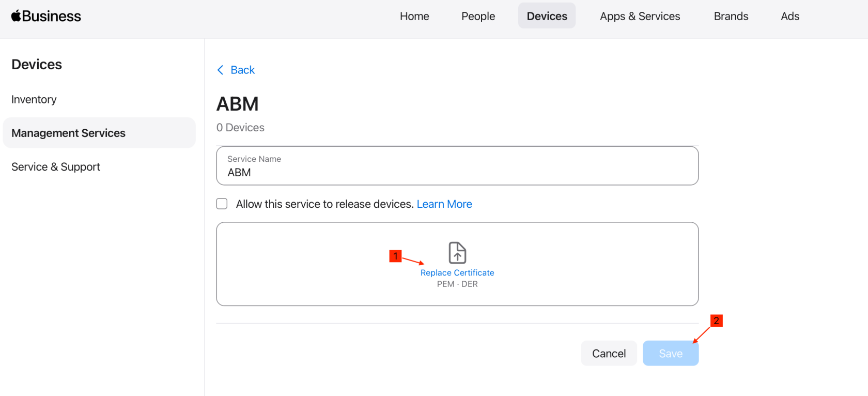This screenshot has height=396, width=868.
Task: Click the Apple Business logo
Action: click(46, 16)
